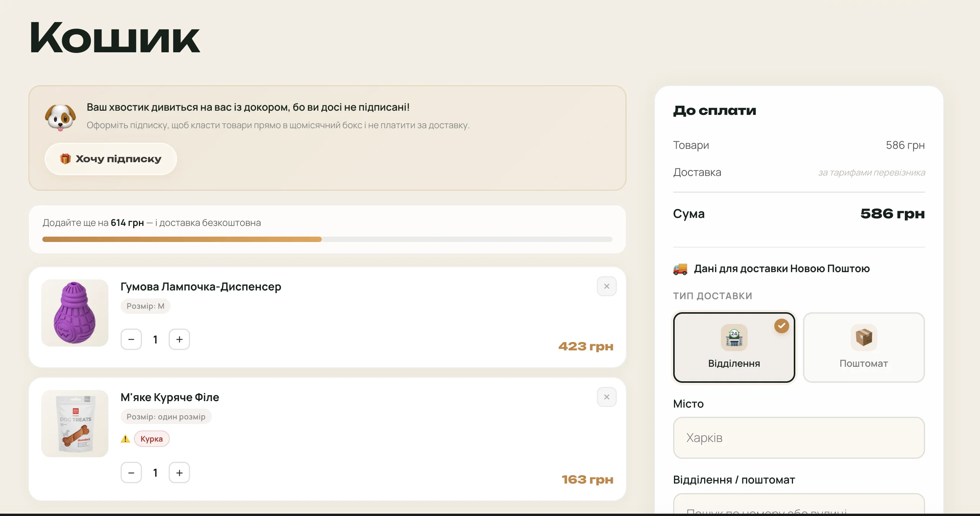This screenshot has height=516, width=980.
Task: Decrease quantity of М'яке Куряче Філе
Action: (131, 473)
